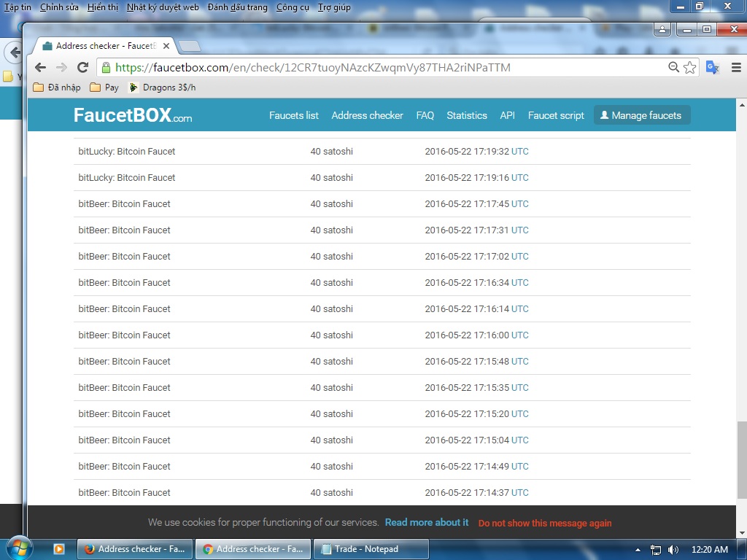This screenshot has height=560, width=747.
Task: Open the API page
Action: tap(508, 115)
